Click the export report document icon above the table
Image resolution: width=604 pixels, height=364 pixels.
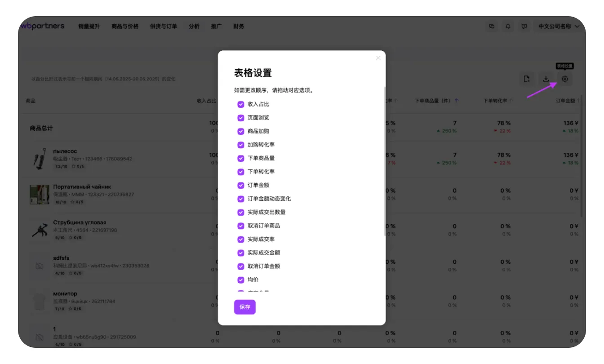point(527,79)
